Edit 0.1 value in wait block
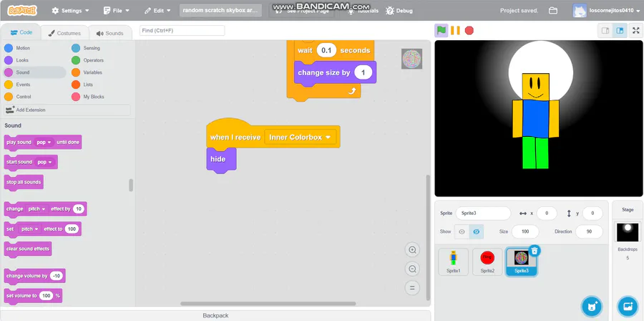The image size is (644, 321). (326, 51)
